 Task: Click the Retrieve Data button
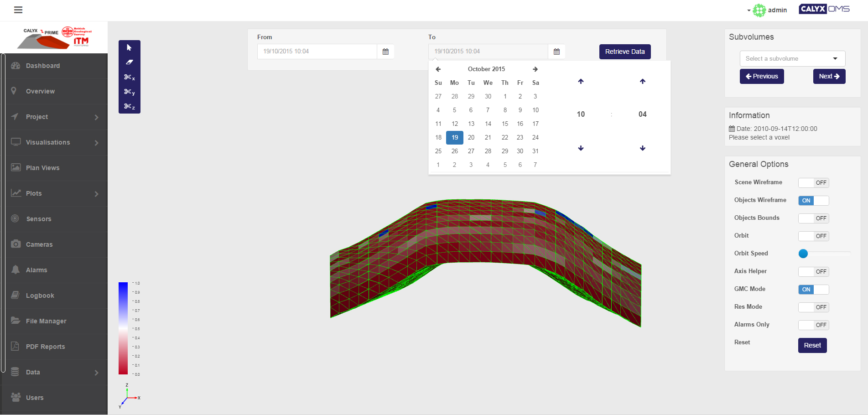click(624, 52)
